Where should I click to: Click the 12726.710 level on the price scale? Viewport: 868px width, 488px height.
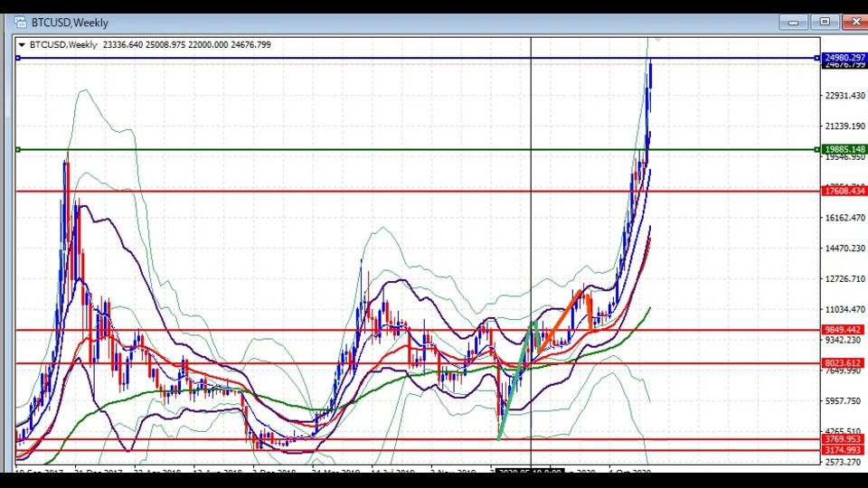click(844, 278)
